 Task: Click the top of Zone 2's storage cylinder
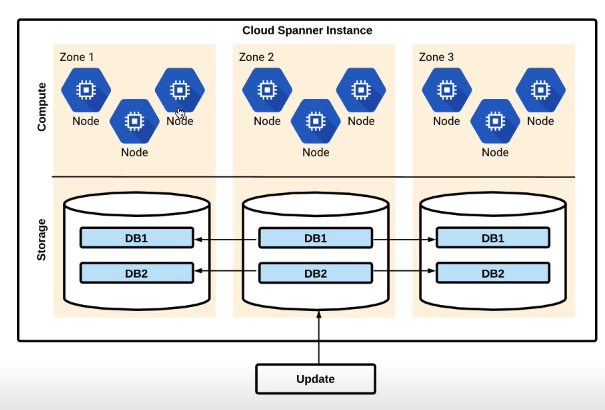[x=316, y=204]
